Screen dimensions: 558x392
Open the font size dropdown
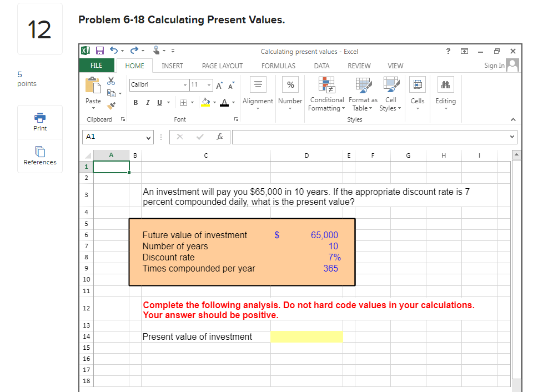[208, 84]
